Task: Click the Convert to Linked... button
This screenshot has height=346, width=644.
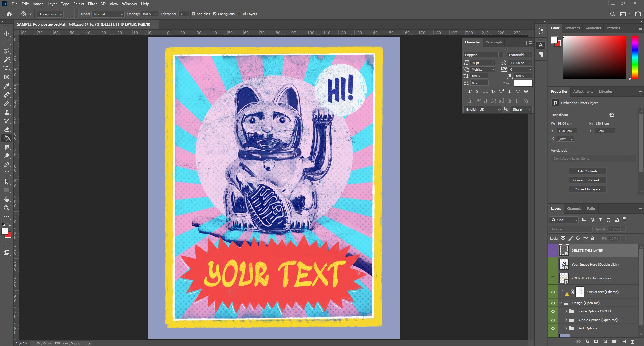Action: [587, 180]
